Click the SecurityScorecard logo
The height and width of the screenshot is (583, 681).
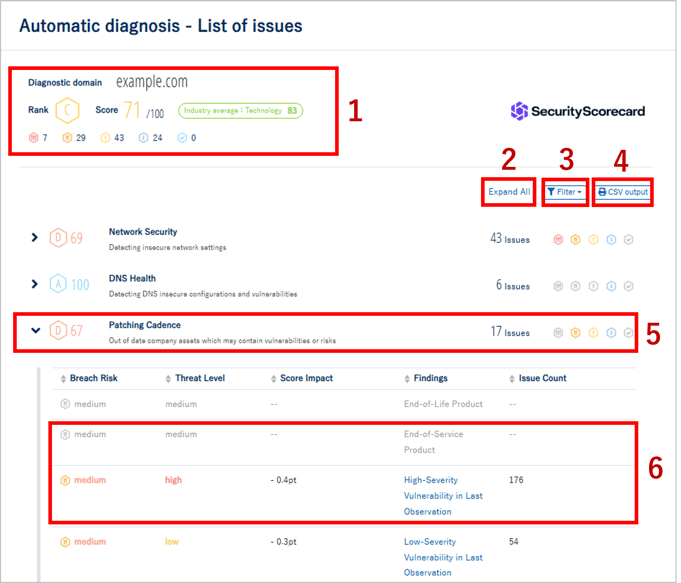[x=578, y=111]
